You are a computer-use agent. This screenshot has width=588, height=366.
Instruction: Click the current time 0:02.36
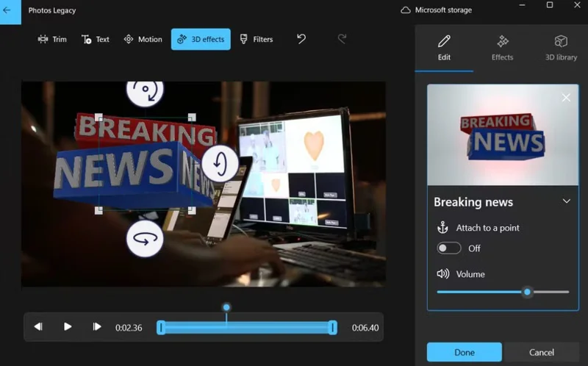[129, 328]
